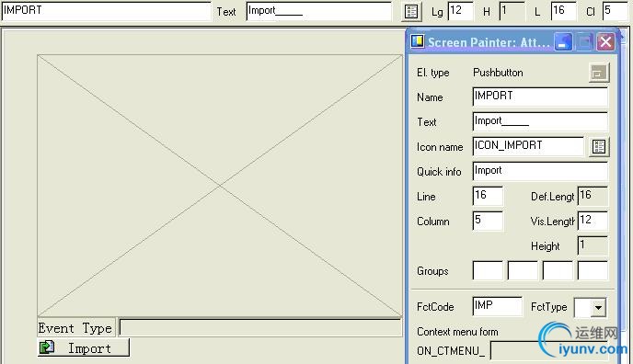Image resolution: width=633 pixels, height=364 pixels.
Task: Click the fourth Groups box
Action: 593,270
